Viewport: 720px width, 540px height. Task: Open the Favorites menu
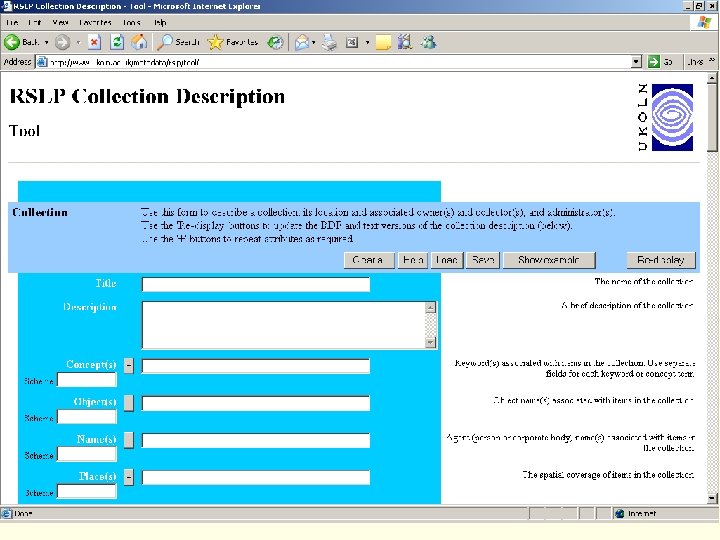click(x=95, y=22)
